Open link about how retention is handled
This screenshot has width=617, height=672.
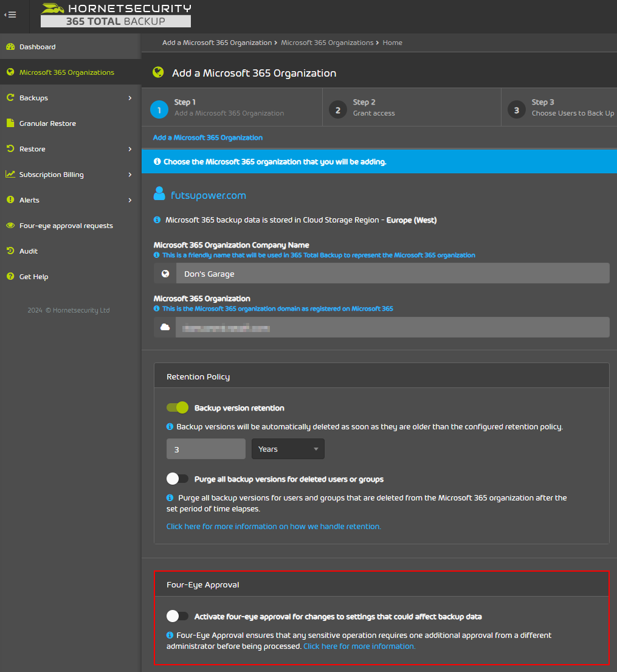(x=274, y=526)
